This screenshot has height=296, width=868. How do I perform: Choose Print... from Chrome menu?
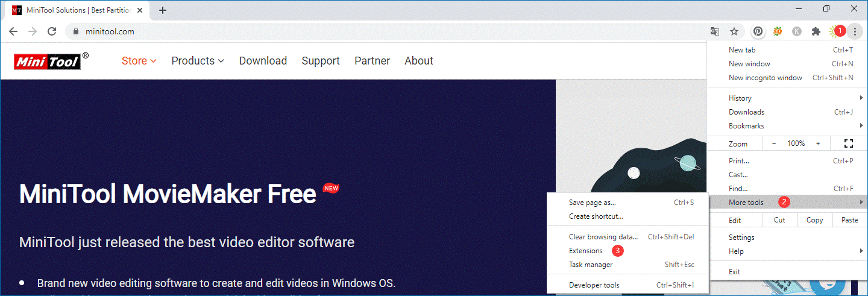tap(787, 161)
